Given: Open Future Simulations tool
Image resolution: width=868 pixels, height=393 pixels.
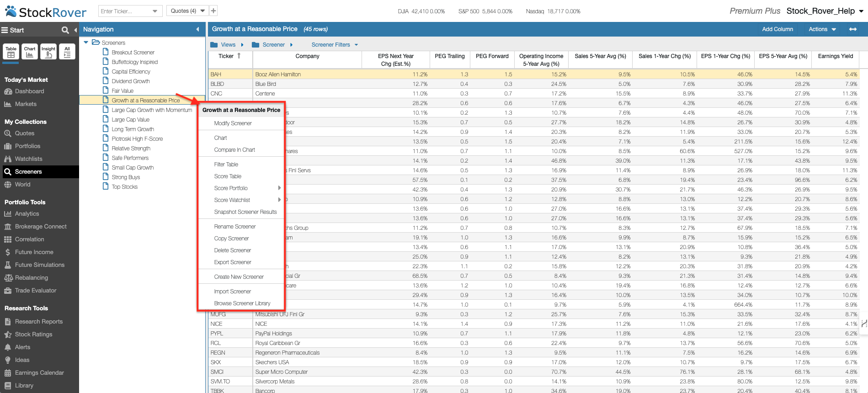Looking at the screenshot, I should (39, 265).
